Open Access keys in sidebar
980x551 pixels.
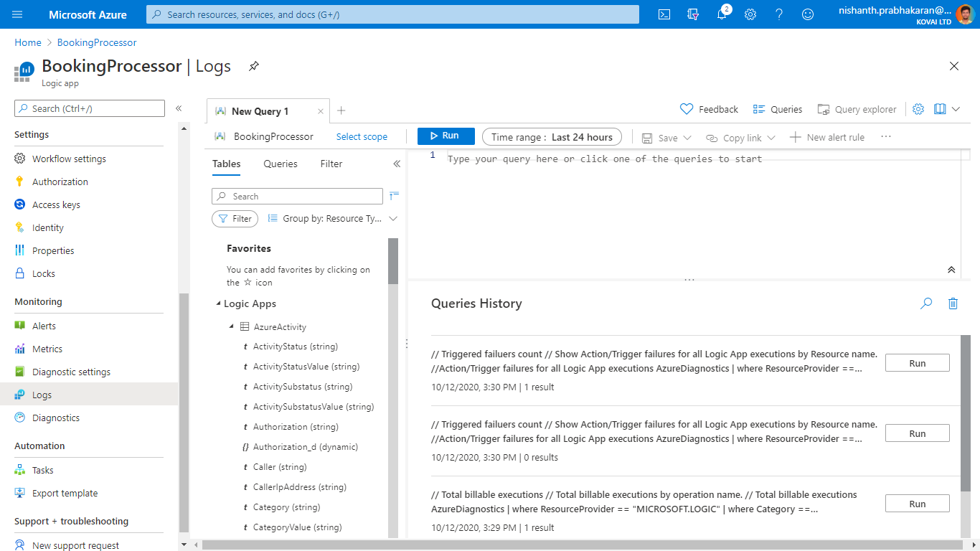[x=56, y=204]
